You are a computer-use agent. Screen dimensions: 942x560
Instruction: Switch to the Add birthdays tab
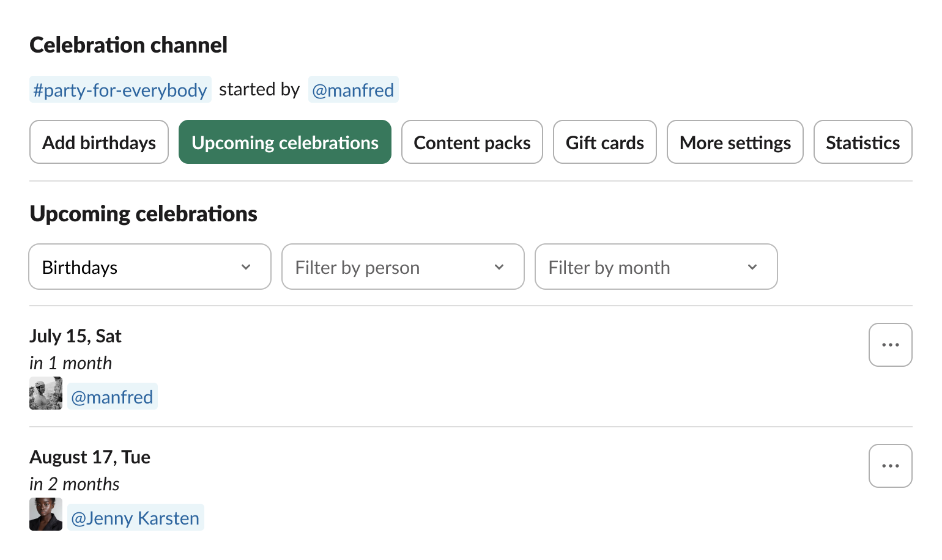pyautogui.click(x=98, y=142)
